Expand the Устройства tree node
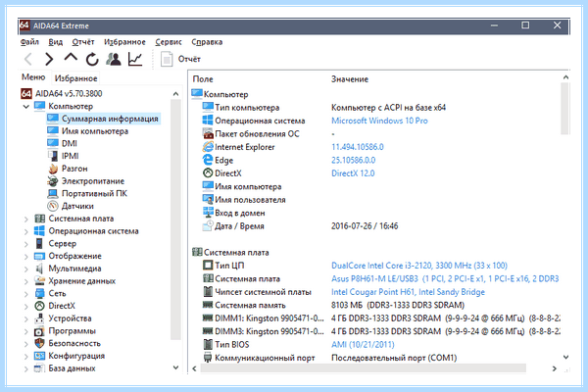 (25, 318)
